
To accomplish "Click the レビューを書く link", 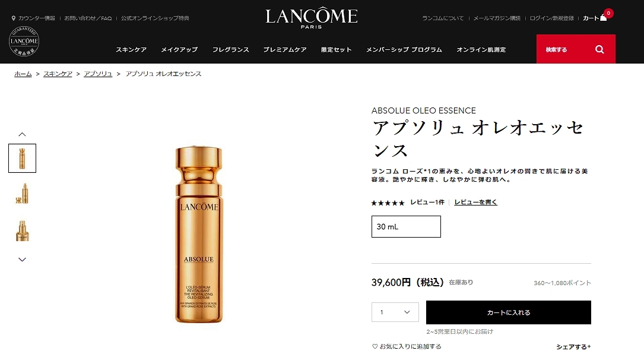I will (475, 202).
